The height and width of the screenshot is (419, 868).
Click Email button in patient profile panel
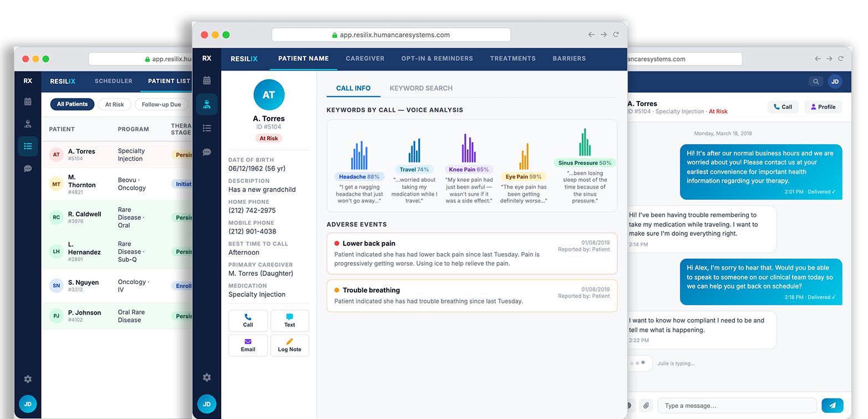248,345
